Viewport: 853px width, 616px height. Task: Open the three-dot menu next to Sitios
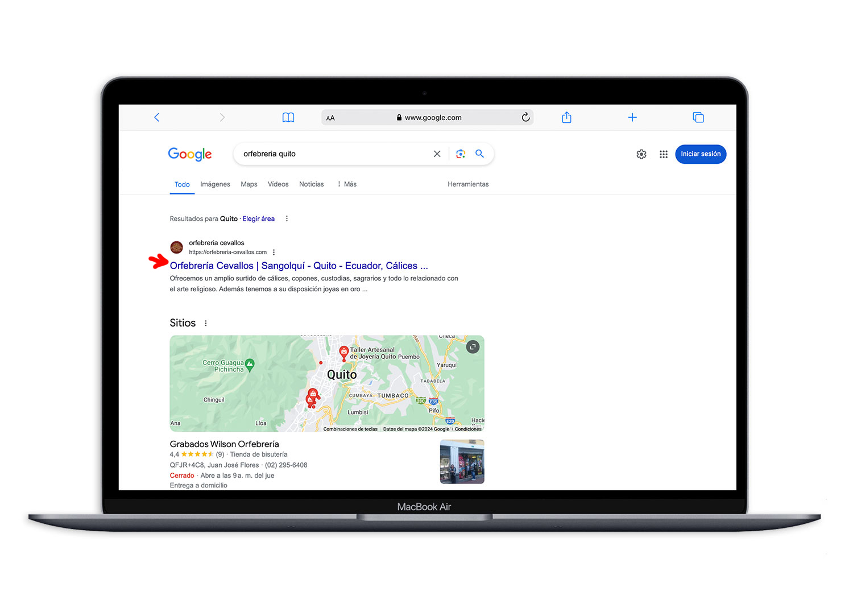tap(206, 323)
